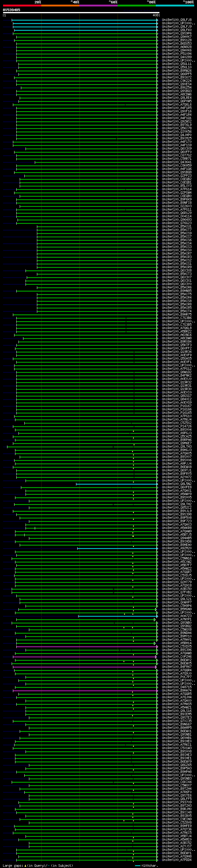Select the UniRef100_A7PDD4 label

[177, 860]
